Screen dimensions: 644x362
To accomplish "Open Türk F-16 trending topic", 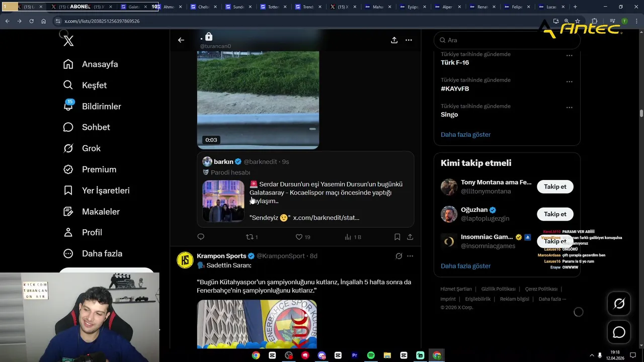I will (455, 62).
